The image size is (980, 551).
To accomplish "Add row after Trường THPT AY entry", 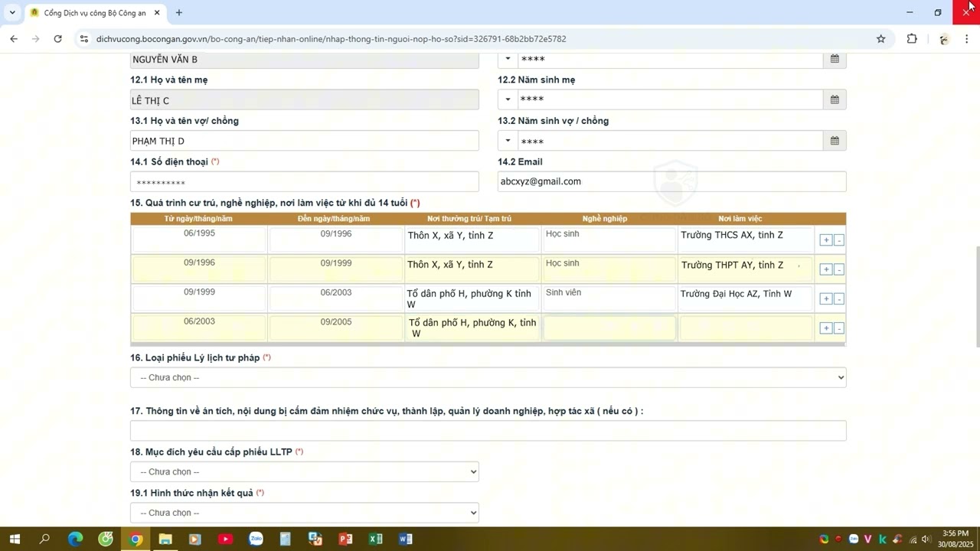I will [x=825, y=269].
